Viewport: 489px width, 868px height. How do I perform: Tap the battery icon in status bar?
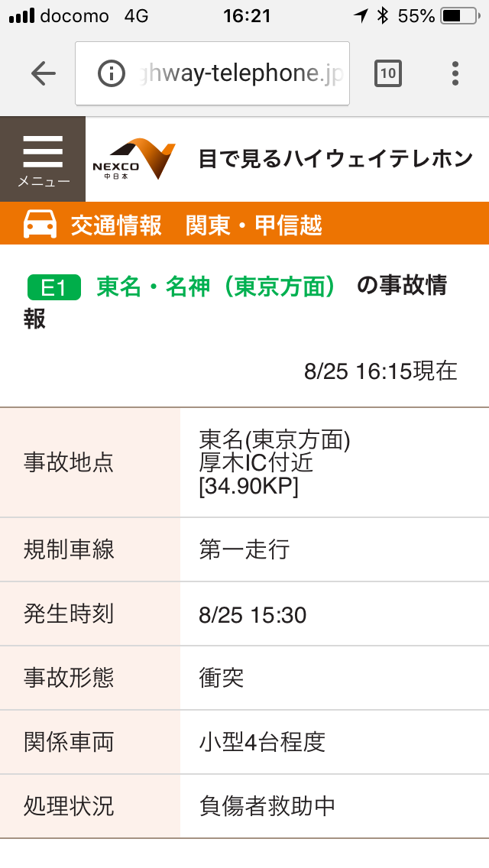tap(461, 15)
